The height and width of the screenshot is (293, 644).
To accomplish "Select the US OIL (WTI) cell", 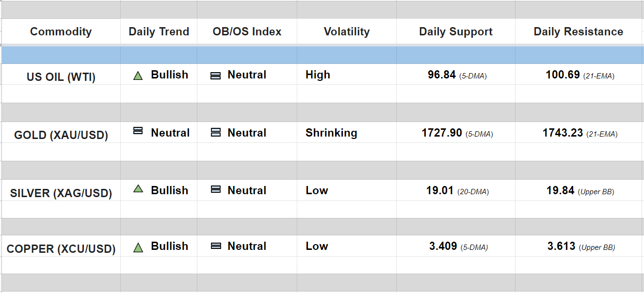I will [61, 77].
